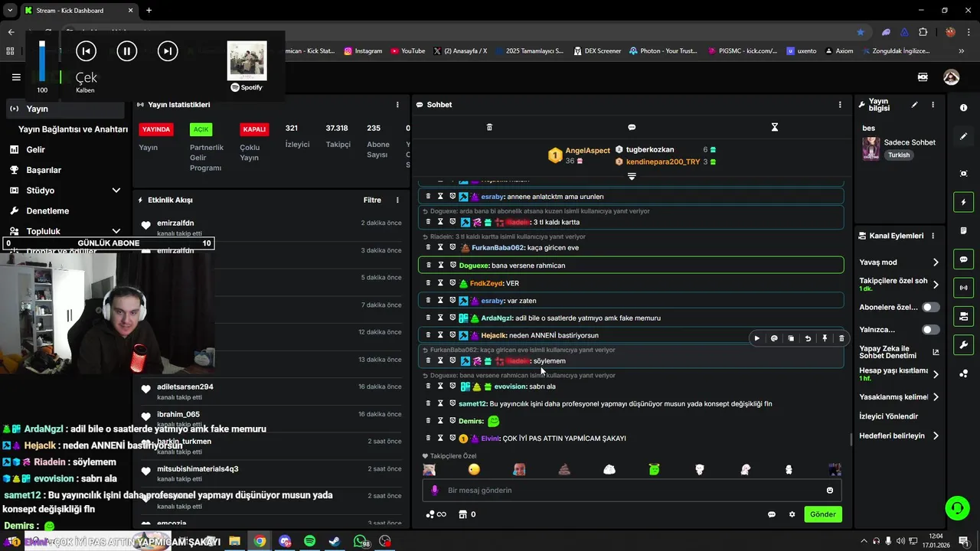Screen dimensions: 980x551
Task: Click the message input field
Action: point(632,491)
